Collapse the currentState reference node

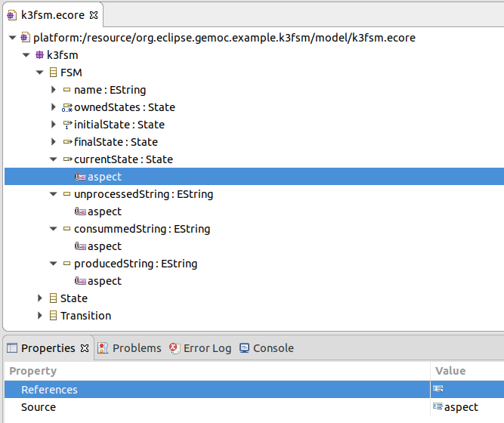coord(54,159)
